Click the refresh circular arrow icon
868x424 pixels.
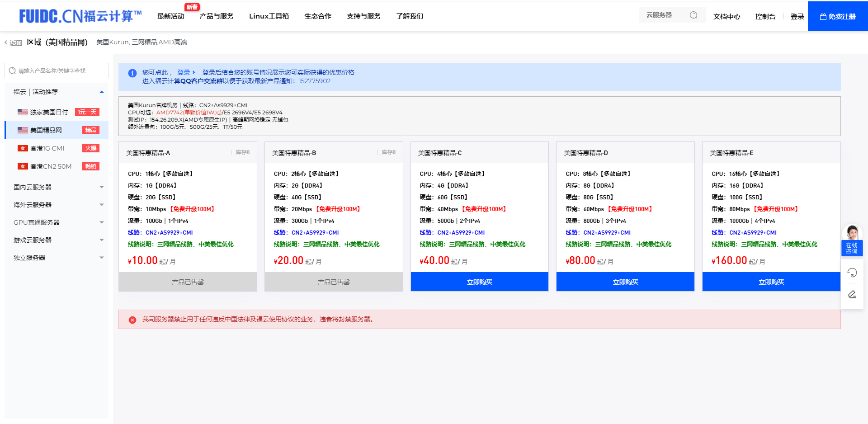(852, 272)
